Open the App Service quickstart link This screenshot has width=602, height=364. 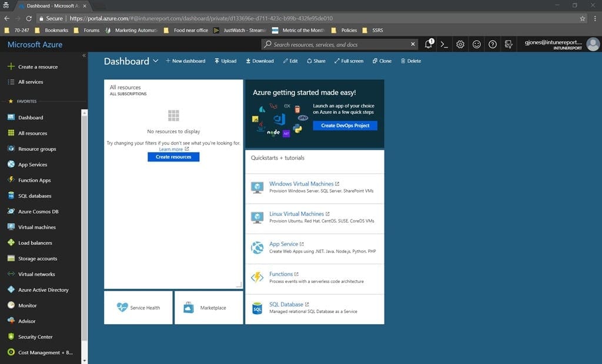284,244
